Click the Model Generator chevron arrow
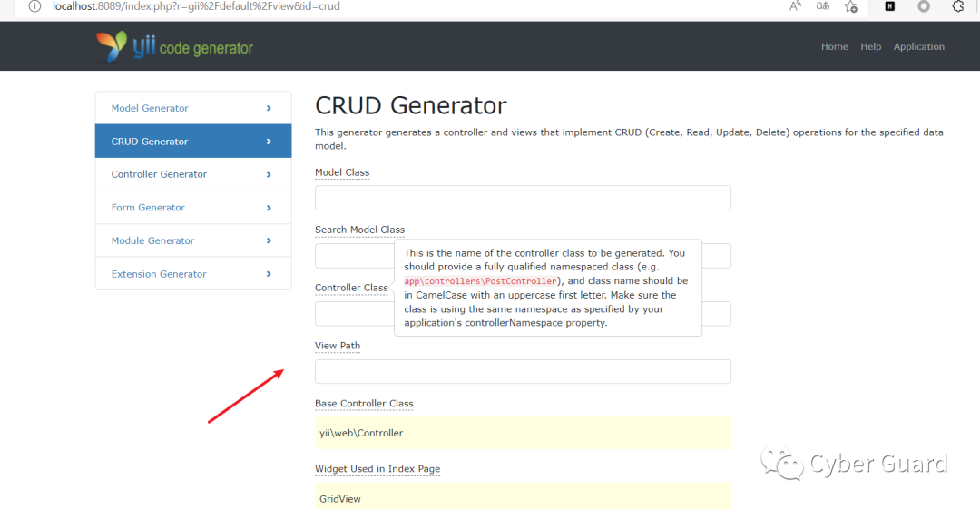980x509 pixels. click(269, 108)
